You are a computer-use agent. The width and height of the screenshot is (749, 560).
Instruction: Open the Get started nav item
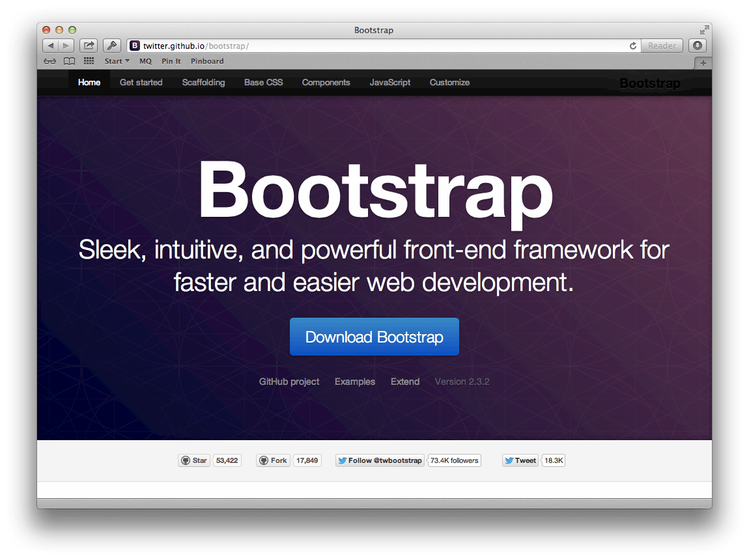pyautogui.click(x=141, y=82)
